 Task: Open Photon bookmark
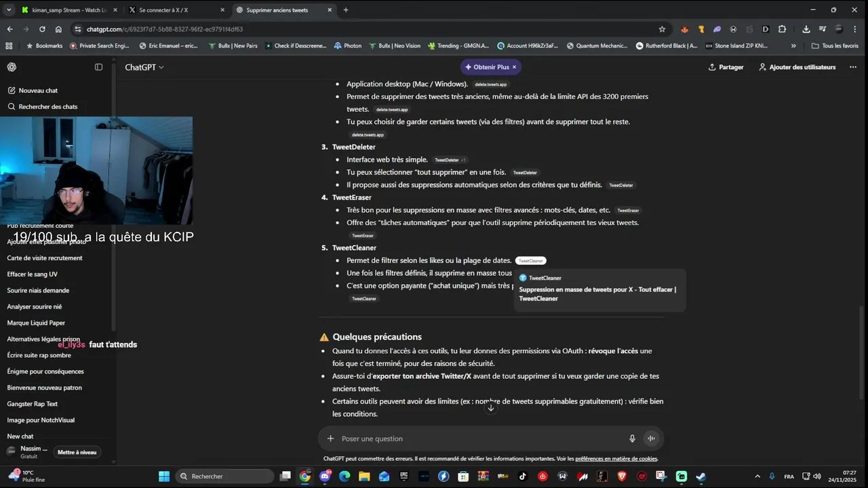pyautogui.click(x=347, y=46)
